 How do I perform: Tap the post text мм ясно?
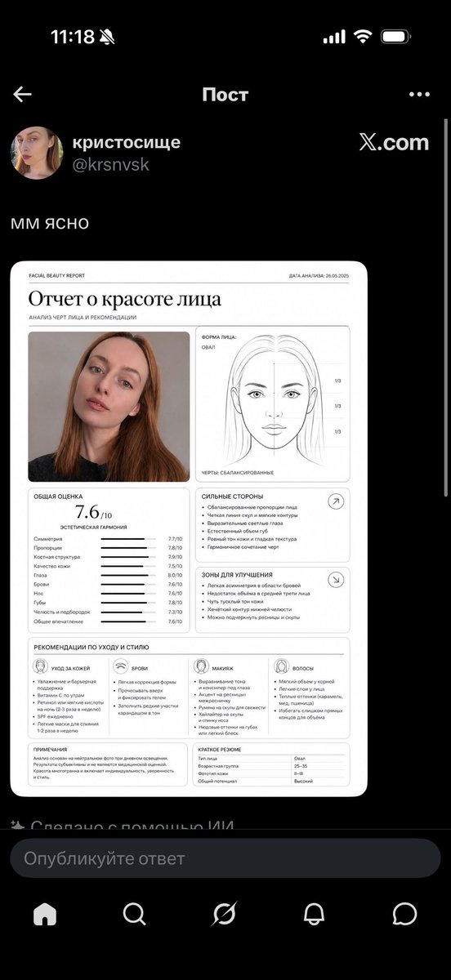pyautogui.click(x=51, y=223)
